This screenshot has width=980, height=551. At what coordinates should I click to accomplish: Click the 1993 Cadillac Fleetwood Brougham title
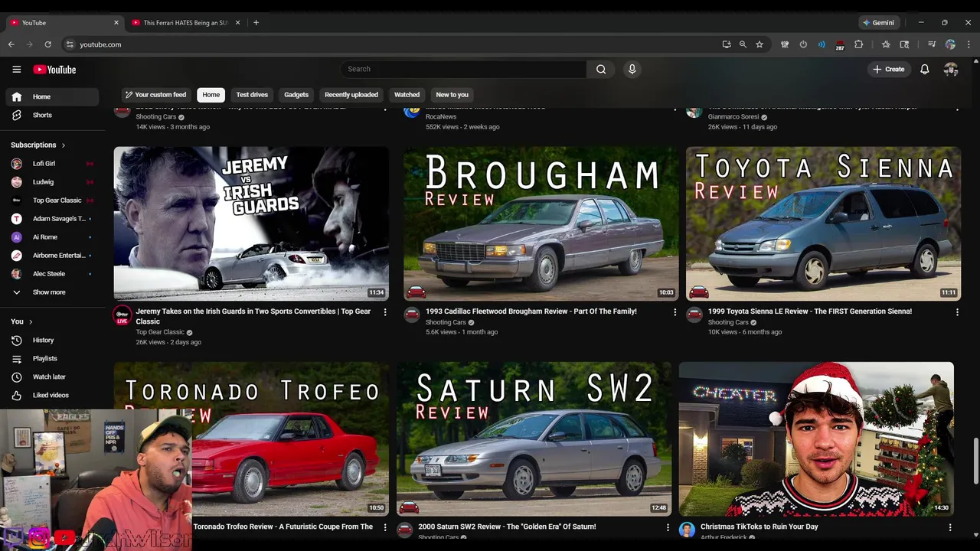coord(531,311)
